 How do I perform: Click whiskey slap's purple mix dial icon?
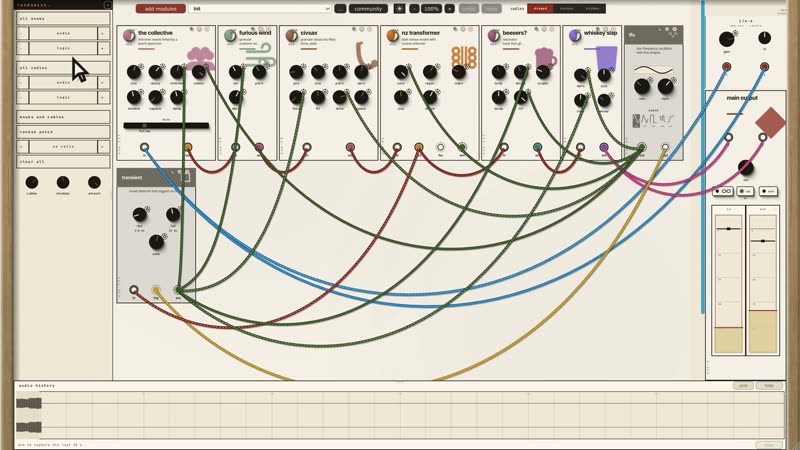(574, 36)
